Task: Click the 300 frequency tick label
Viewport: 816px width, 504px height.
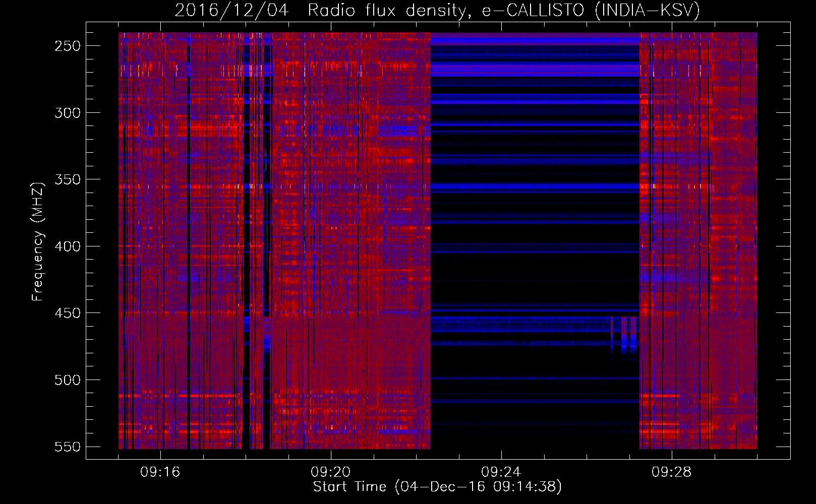Action: coord(68,113)
